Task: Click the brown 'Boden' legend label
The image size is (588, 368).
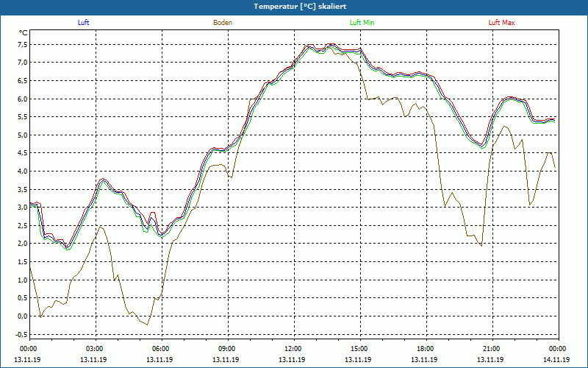Action: (223, 23)
